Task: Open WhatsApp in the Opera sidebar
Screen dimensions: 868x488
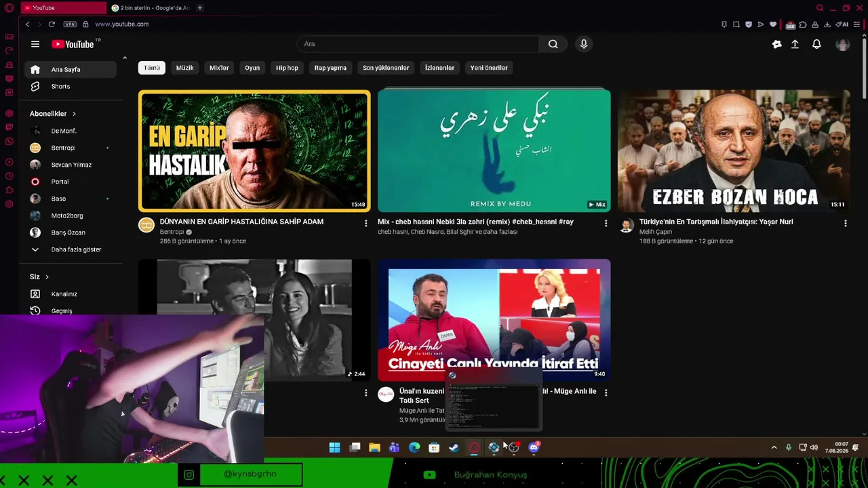Action: click(9, 142)
